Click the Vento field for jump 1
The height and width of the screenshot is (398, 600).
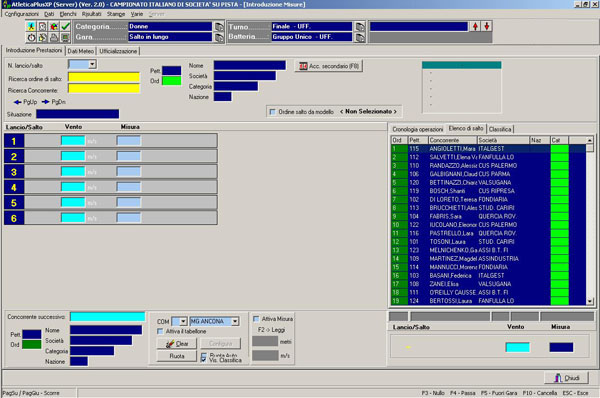click(x=73, y=141)
